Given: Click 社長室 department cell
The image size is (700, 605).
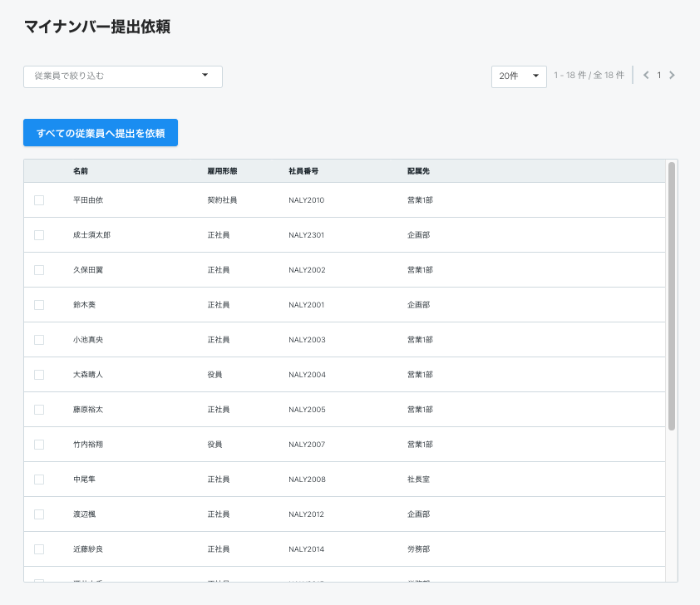Looking at the screenshot, I should click(x=418, y=480).
